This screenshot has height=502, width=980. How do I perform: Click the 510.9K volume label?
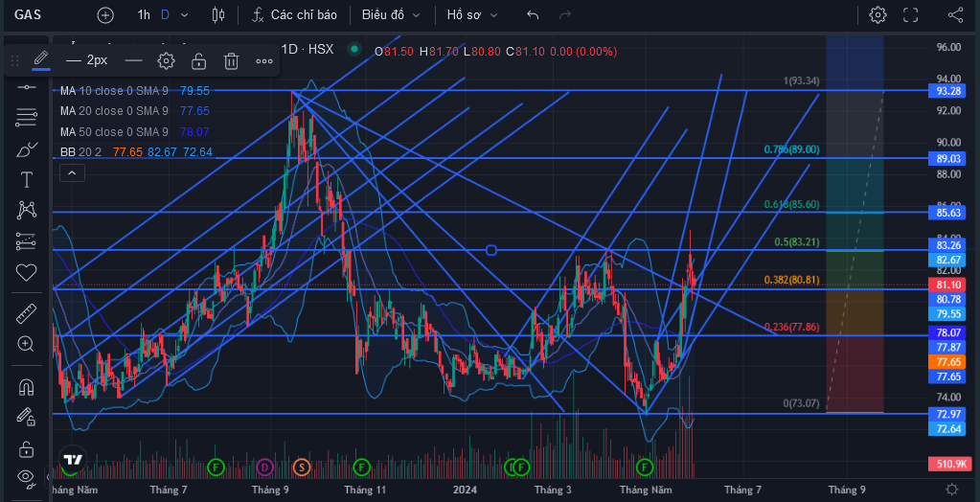tap(948, 464)
